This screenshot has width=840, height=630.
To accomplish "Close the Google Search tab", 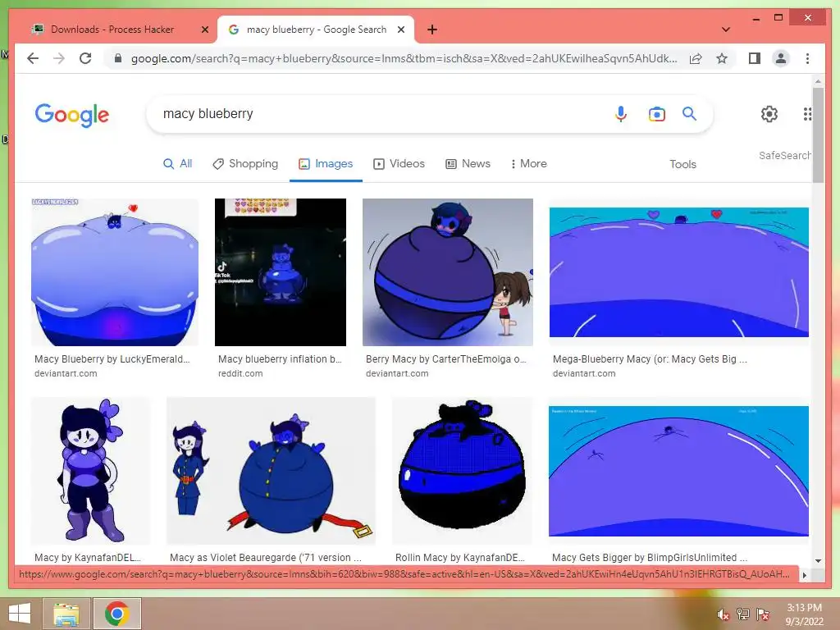I will click(400, 30).
